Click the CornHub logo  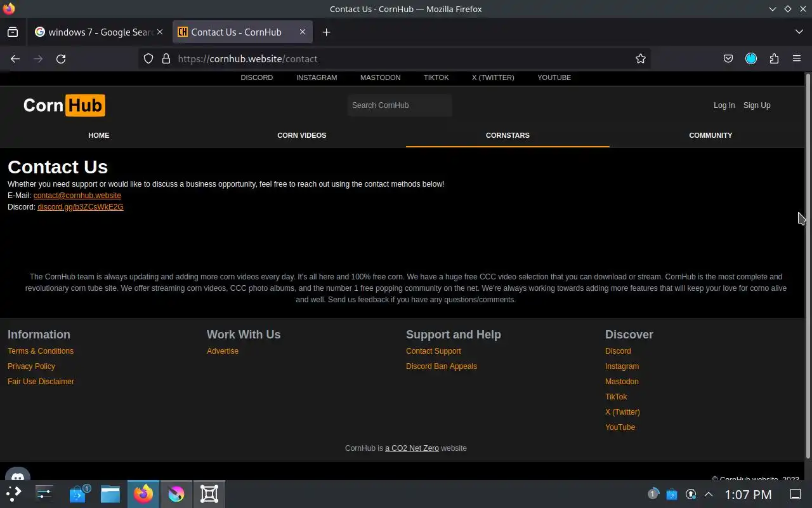tap(64, 105)
